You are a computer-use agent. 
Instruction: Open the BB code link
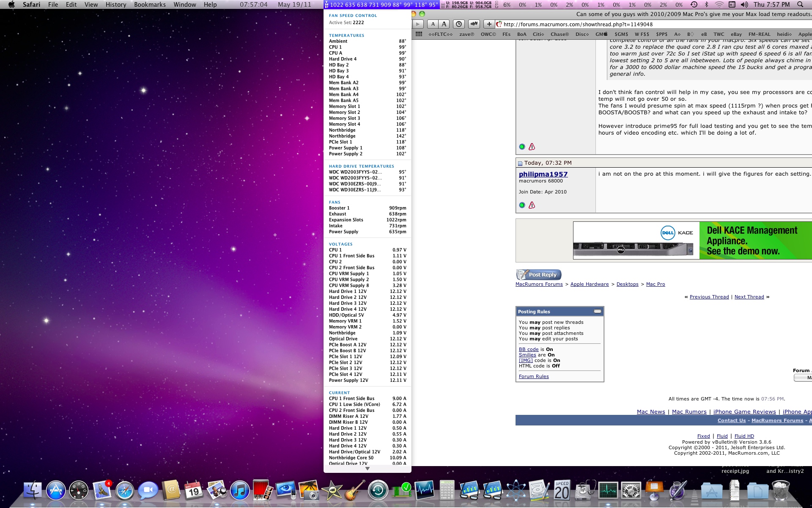529,350
